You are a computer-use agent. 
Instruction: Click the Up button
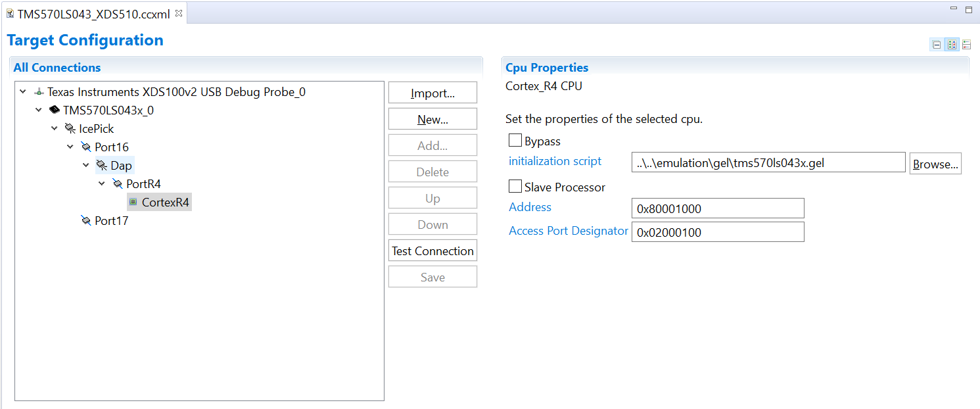click(x=432, y=198)
